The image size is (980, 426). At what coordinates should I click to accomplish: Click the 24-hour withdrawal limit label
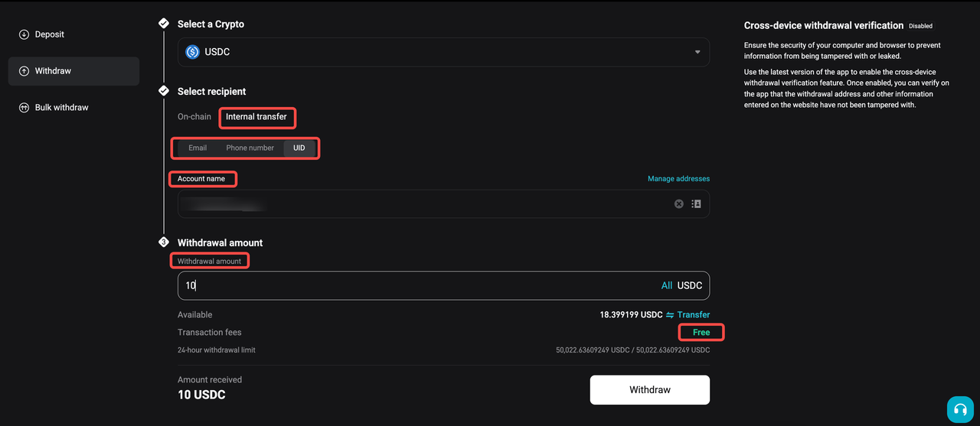pos(217,350)
